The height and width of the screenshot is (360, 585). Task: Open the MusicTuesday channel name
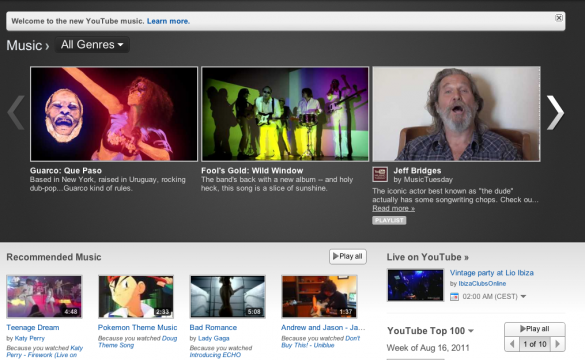pos(428,180)
